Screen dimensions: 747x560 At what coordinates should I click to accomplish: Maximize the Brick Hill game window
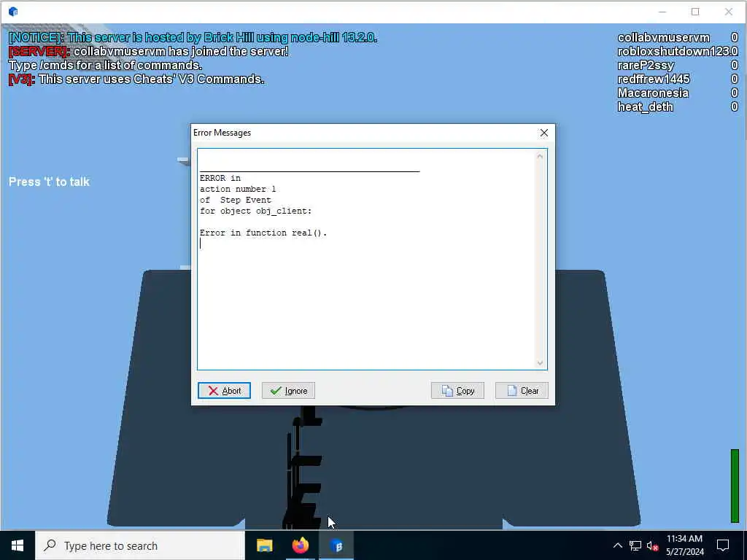click(695, 12)
